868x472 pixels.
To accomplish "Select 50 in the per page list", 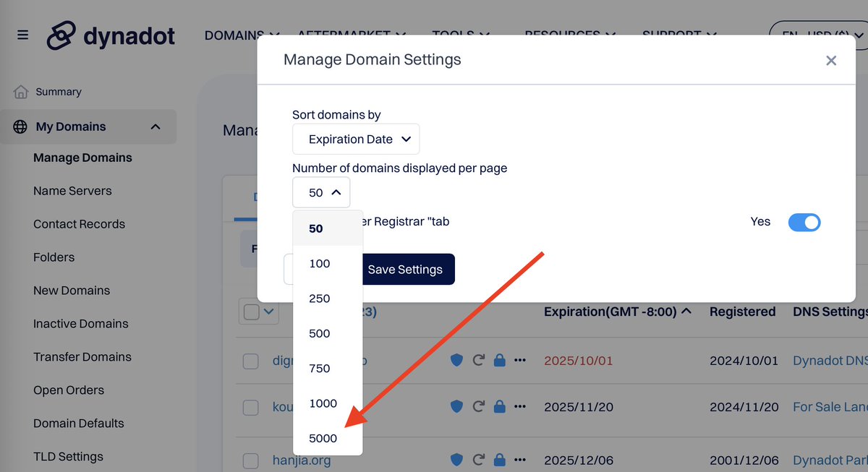I will (328, 228).
